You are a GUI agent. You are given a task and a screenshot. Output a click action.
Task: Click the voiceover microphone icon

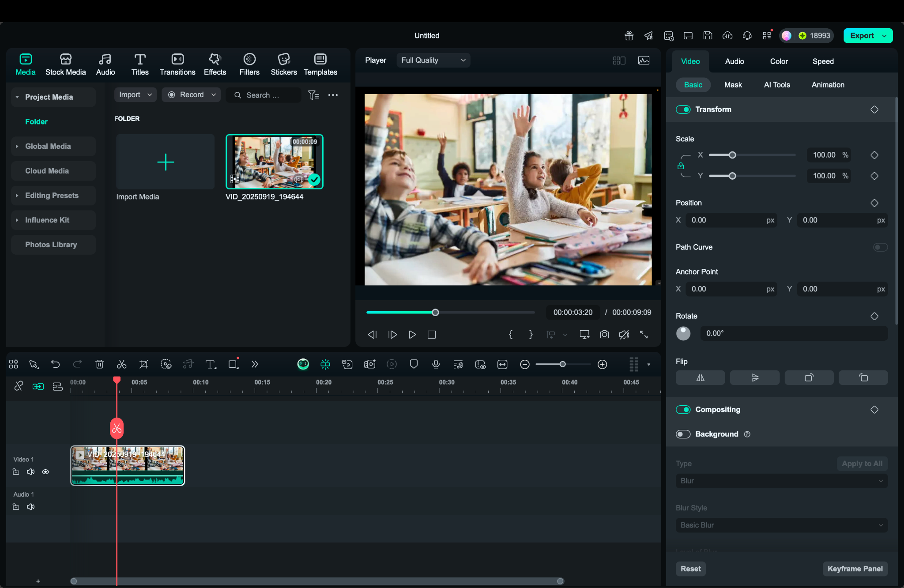[x=436, y=364]
